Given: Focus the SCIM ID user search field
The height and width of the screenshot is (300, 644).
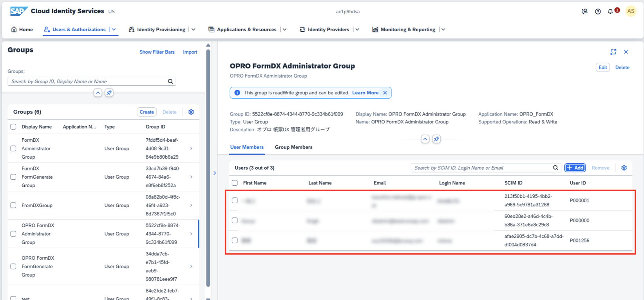Looking at the screenshot, I should click(482, 168).
